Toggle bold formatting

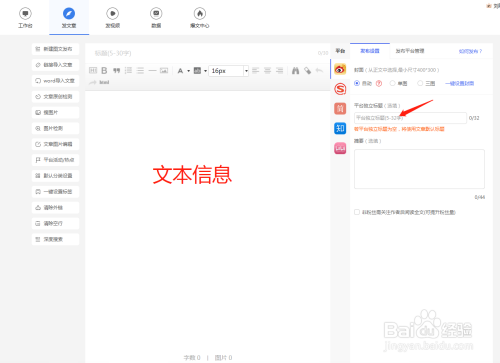104,70
